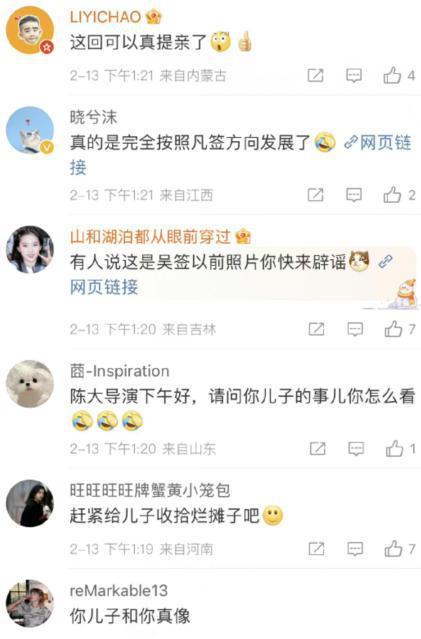This screenshot has height=639, width=421.
Task: Like LIYICHAO's comment with thumbs-up
Action: pyautogui.click(x=392, y=76)
